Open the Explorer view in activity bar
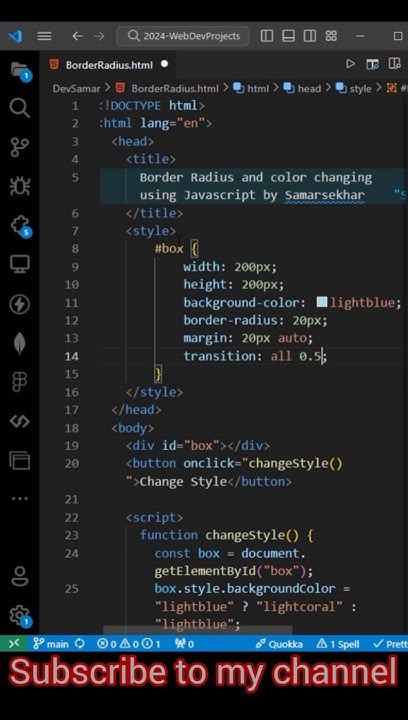The height and width of the screenshot is (720, 408). click(20, 70)
